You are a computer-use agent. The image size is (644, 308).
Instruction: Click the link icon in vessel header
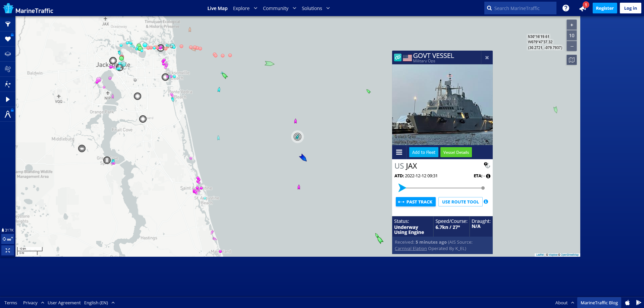tap(397, 57)
